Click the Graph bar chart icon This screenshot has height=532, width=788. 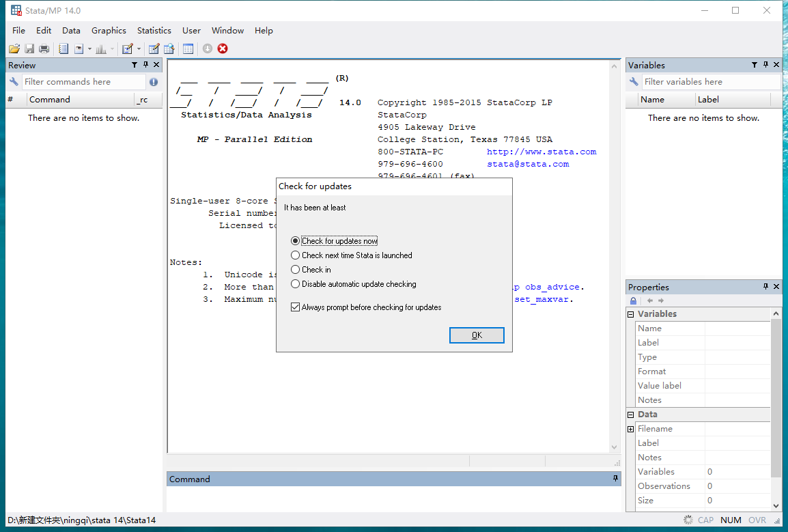101,48
